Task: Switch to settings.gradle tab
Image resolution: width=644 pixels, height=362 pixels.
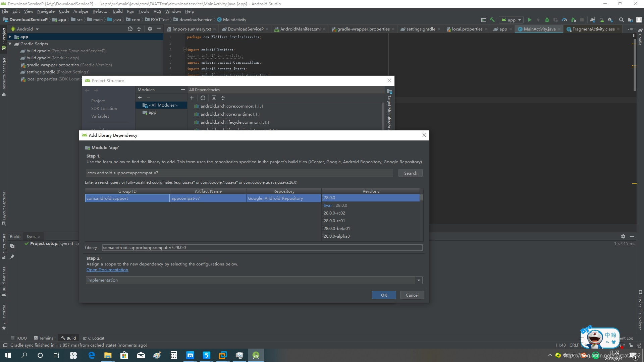Action: [x=421, y=29]
